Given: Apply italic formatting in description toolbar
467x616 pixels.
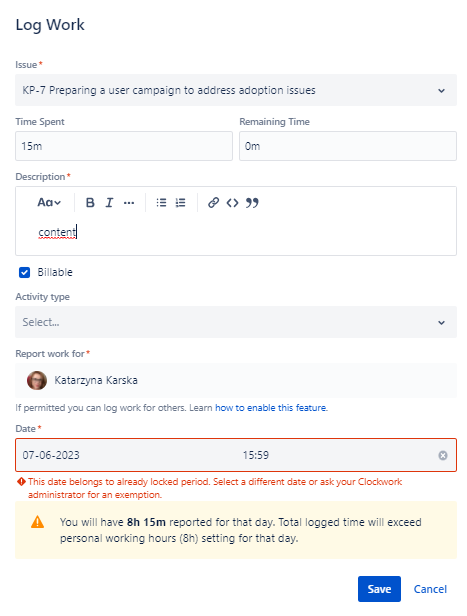Looking at the screenshot, I should 109,203.
